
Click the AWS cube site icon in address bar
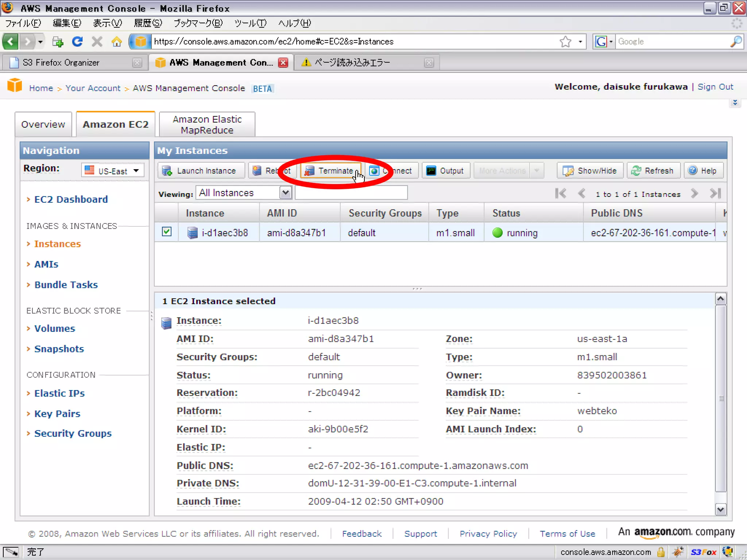(140, 42)
